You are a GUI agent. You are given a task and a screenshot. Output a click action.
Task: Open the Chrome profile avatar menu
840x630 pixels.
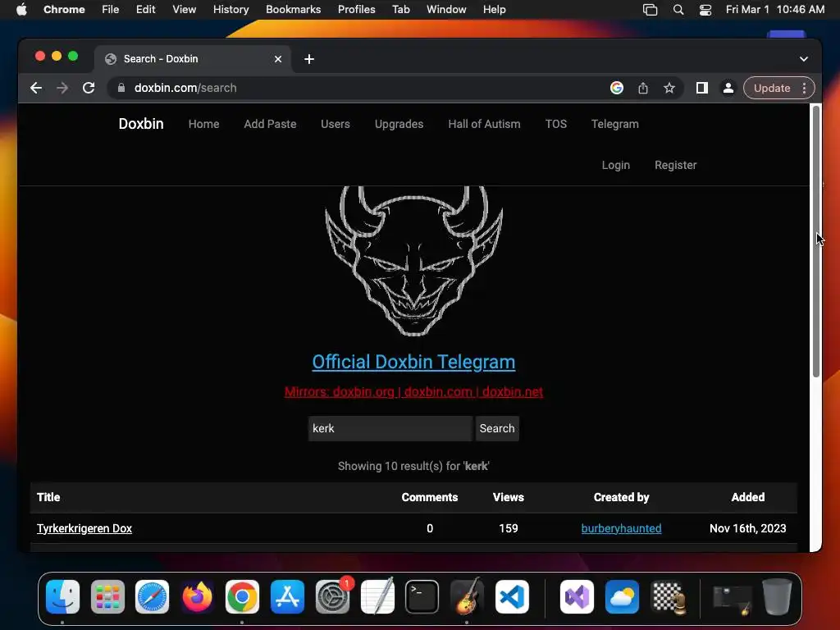click(728, 88)
